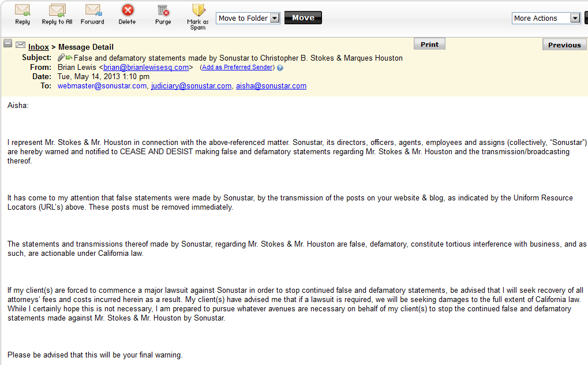The height and width of the screenshot is (365, 588).
Task: Click the Forward envelope icon
Action: click(93, 10)
